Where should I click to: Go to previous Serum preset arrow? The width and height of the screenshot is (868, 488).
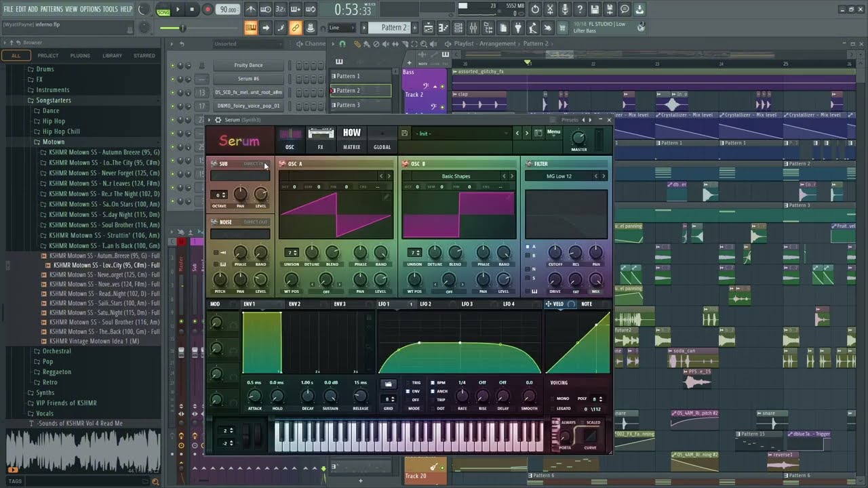point(517,134)
